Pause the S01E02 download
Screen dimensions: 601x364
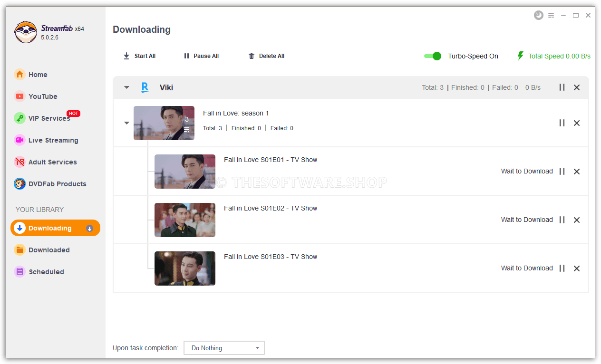[562, 220]
